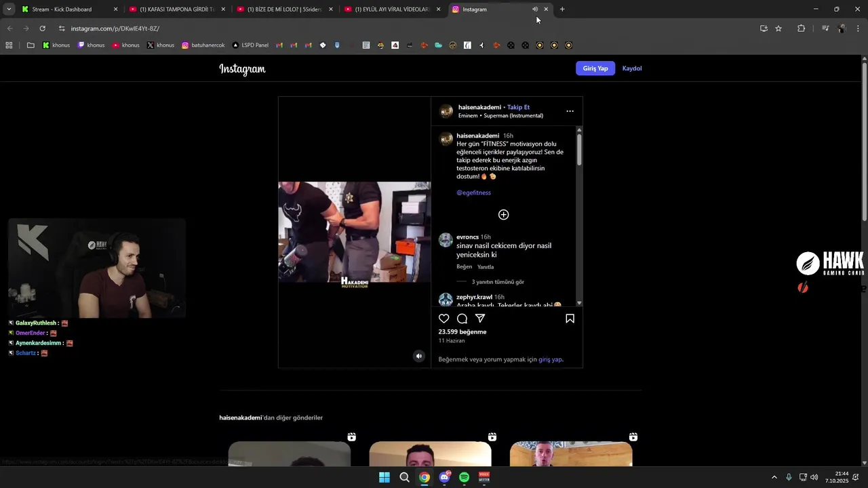Open Discord from the taskbar

click(x=444, y=477)
